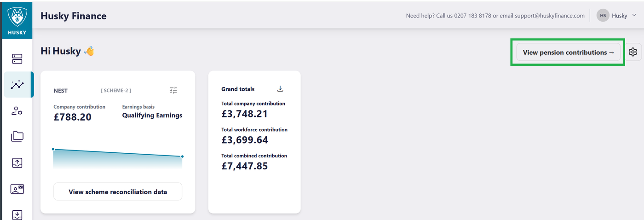This screenshot has height=220, width=644.
Task: Open the settings gear beside pension contributions
Action: pos(633,52)
